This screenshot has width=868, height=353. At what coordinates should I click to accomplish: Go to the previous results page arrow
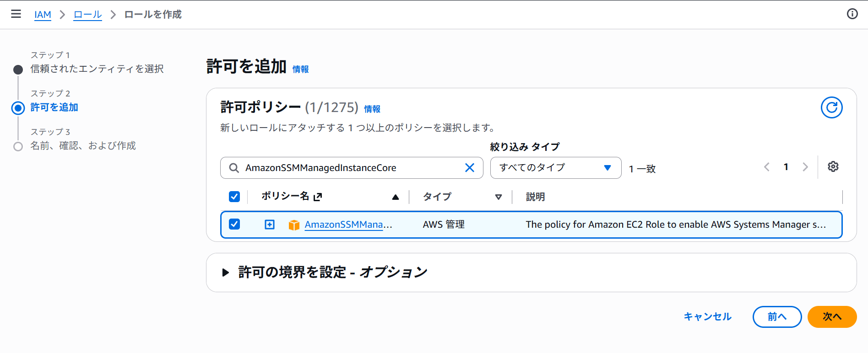pyautogui.click(x=767, y=167)
